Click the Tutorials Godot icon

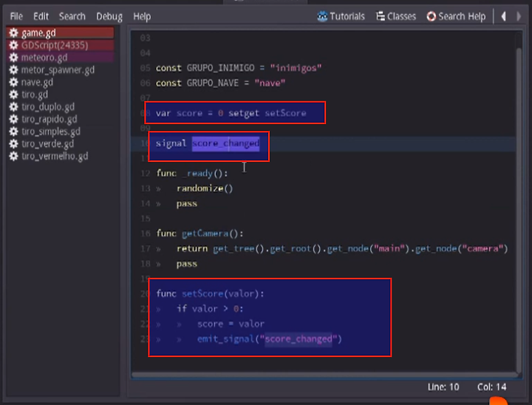(x=322, y=16)
